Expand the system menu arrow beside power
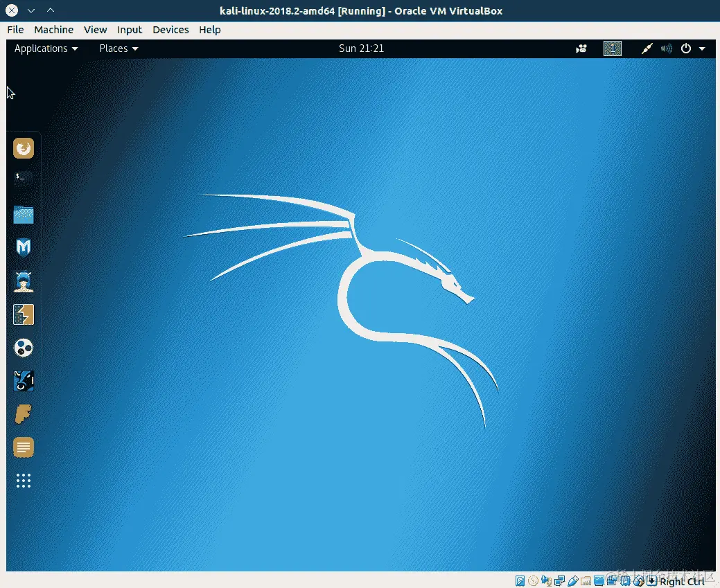 [702, 48]
